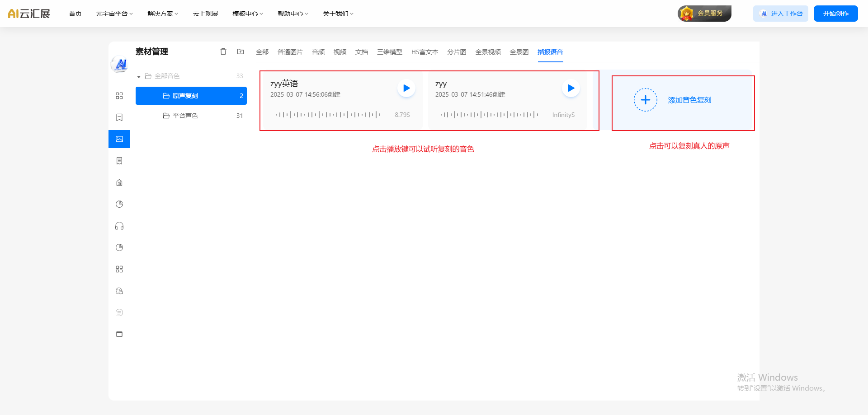Click the waveform of the zyy英语 clip
This screenshot has width=868, height=415.
(328, 115)
